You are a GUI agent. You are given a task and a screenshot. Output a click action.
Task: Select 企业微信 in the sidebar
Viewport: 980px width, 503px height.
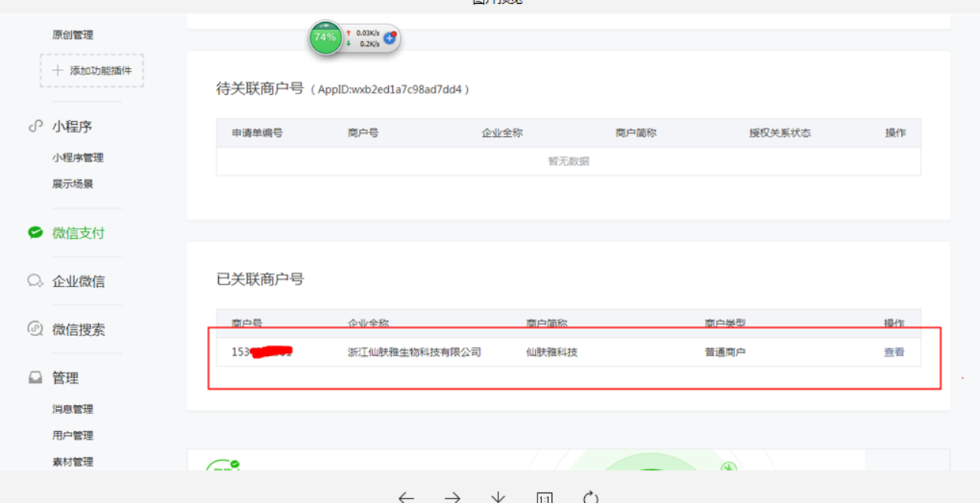78,282
